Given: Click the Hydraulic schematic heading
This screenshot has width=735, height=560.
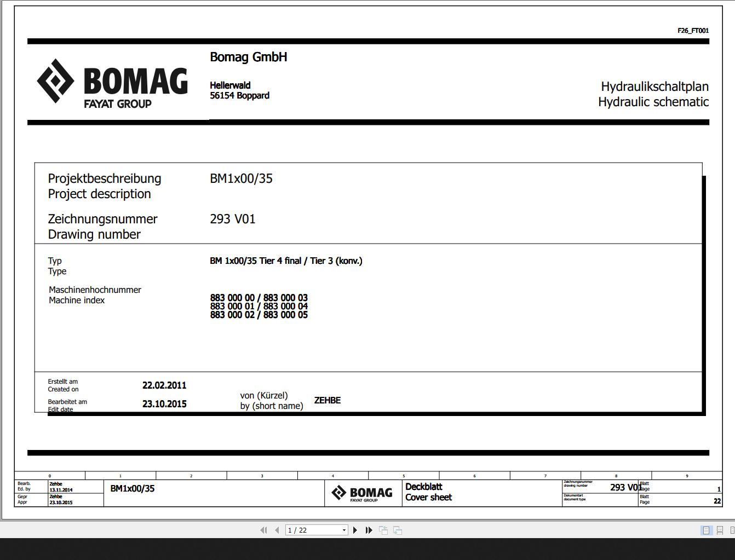Looking at the screenshot, I should coord(653,102).
